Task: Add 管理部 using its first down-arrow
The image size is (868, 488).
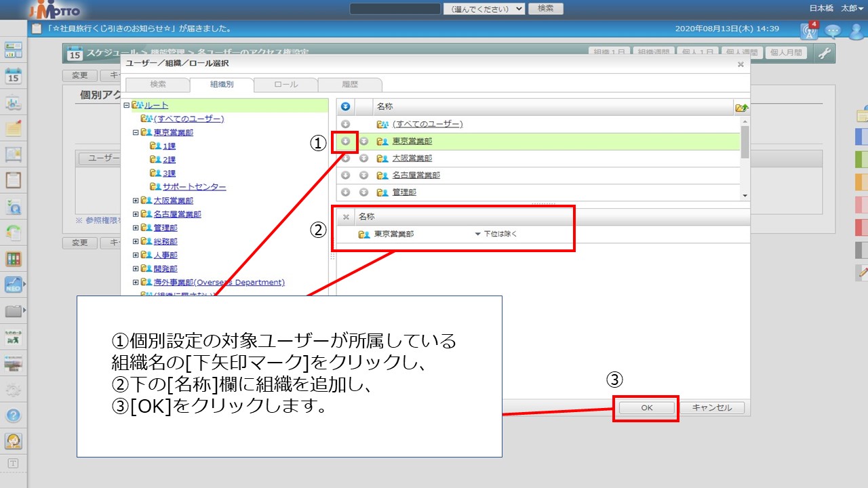Action: (x=345, y=192)
